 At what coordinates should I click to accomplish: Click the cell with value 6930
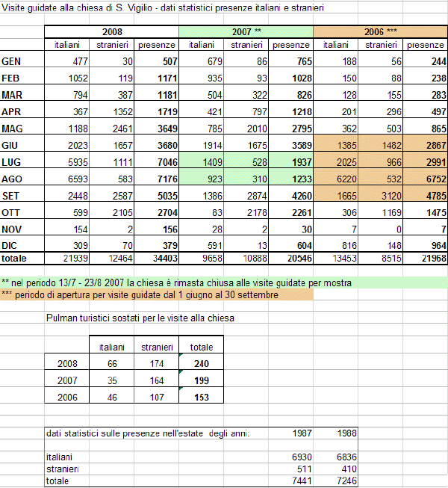coord(290,457)
